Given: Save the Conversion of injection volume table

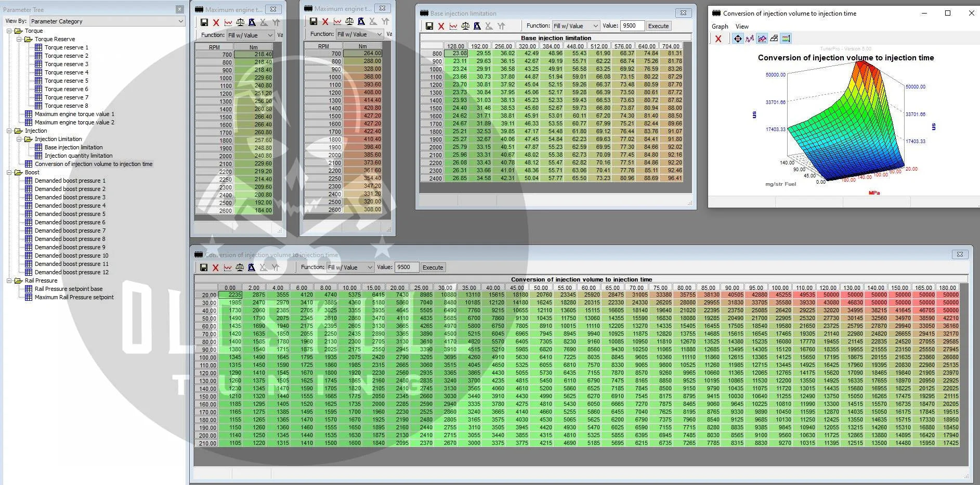Looking at the screenshot, I should tap(204, 267).
